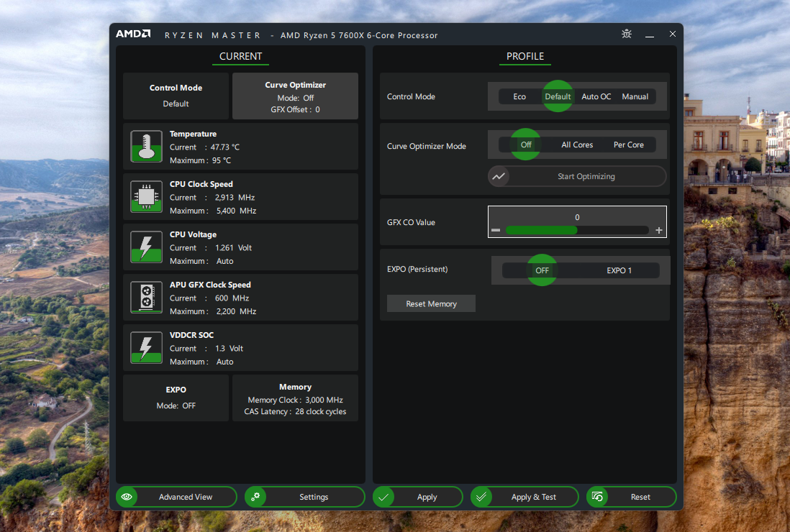Increase GFX CO Value with plus

pos(659,230)
